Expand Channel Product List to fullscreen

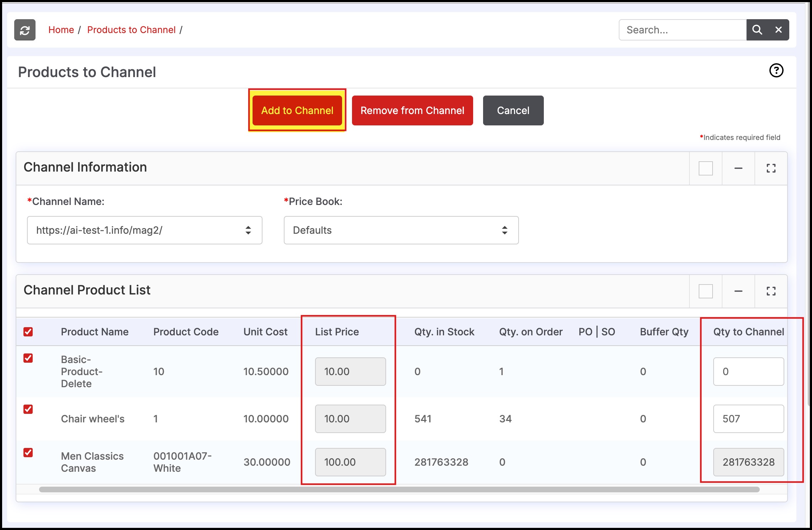click(771, 291)
